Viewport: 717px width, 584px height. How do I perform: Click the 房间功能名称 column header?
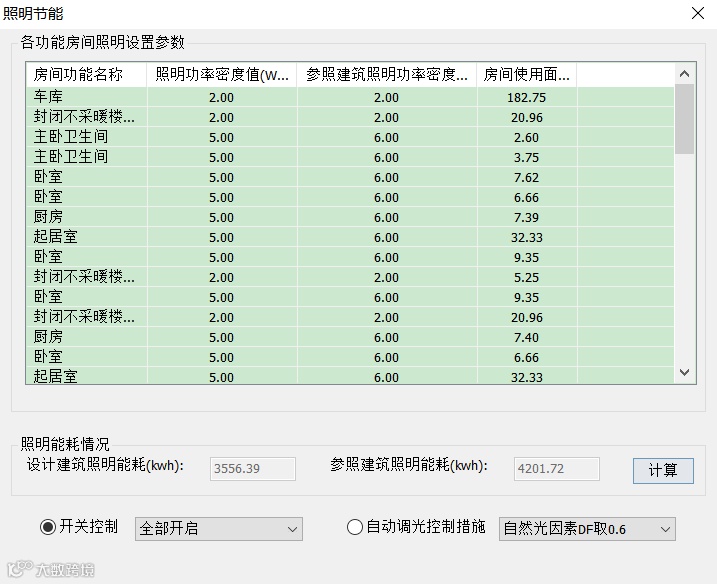(x=86, y=74)
